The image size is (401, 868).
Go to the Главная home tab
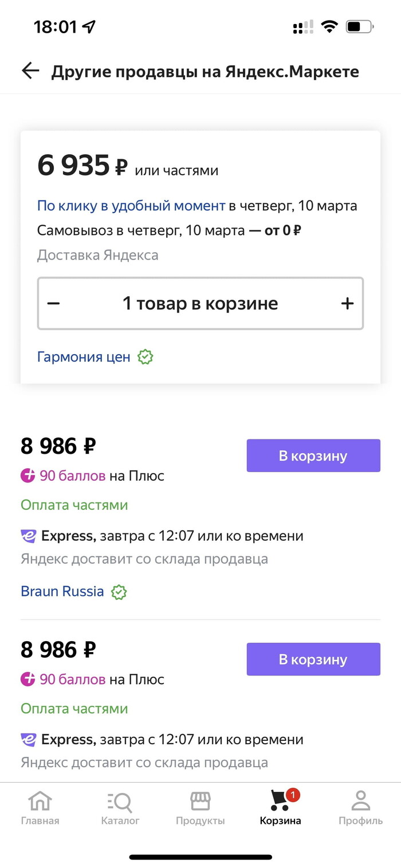pyautogui.click(x=40, y=808)
